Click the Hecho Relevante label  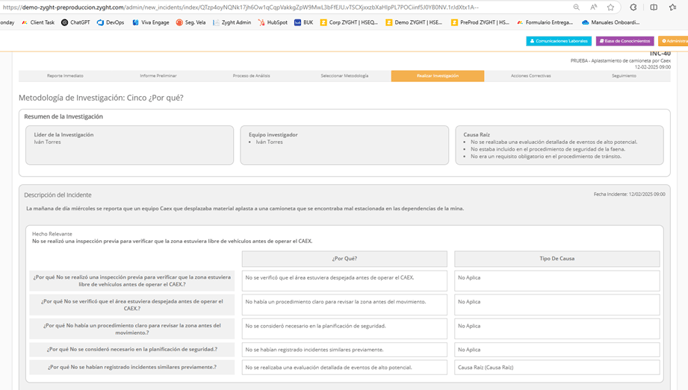coord(52,234)
